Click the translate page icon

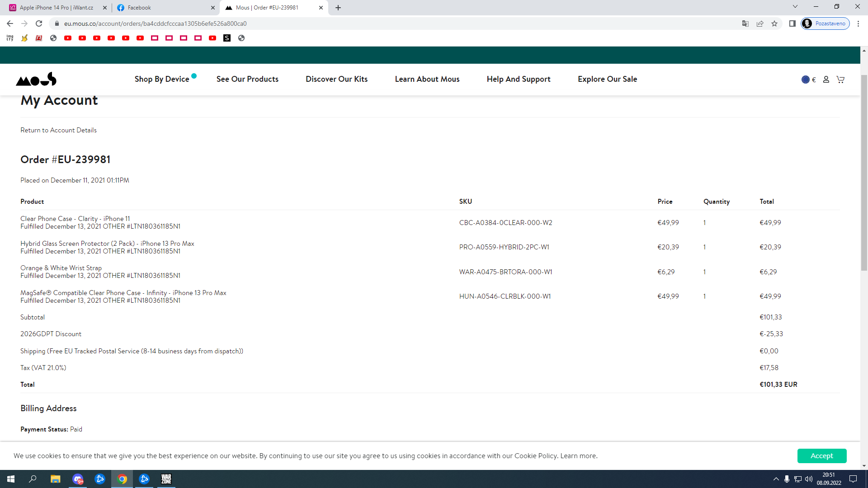745,23
